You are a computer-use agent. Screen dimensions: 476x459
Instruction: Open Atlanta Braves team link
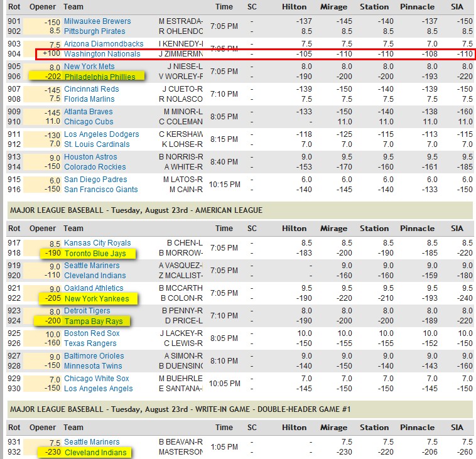click(88, 112)
